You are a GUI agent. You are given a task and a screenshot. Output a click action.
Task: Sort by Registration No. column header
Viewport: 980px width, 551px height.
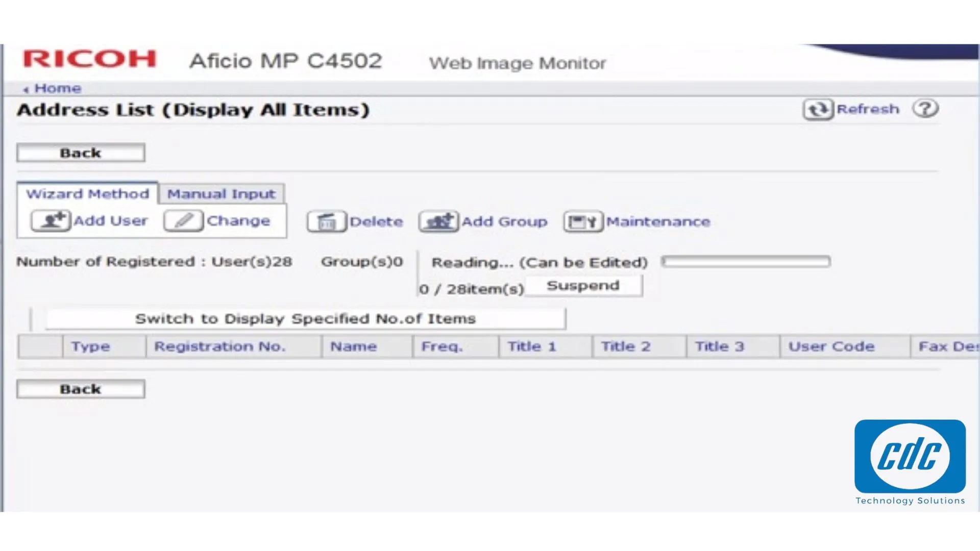219,346
